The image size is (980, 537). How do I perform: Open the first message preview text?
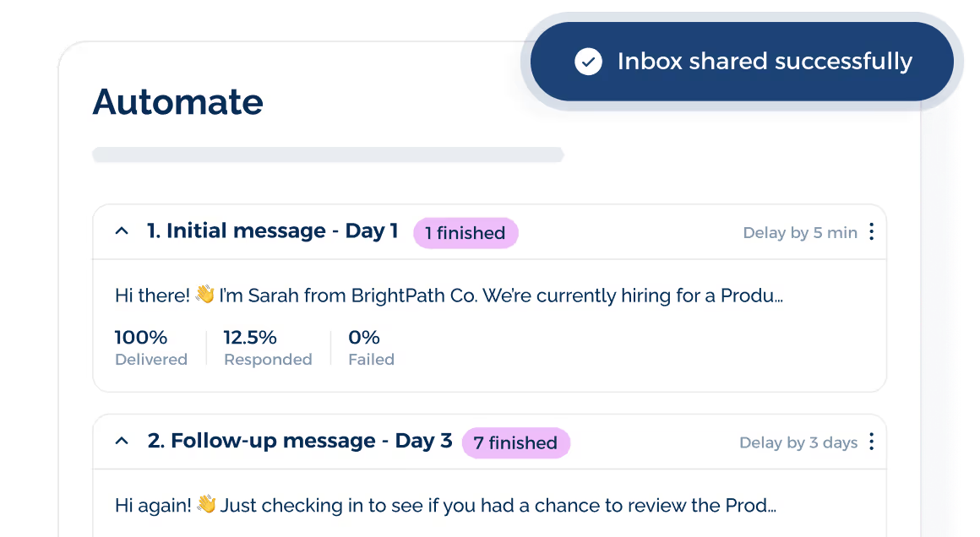click(x=448, y=295)
